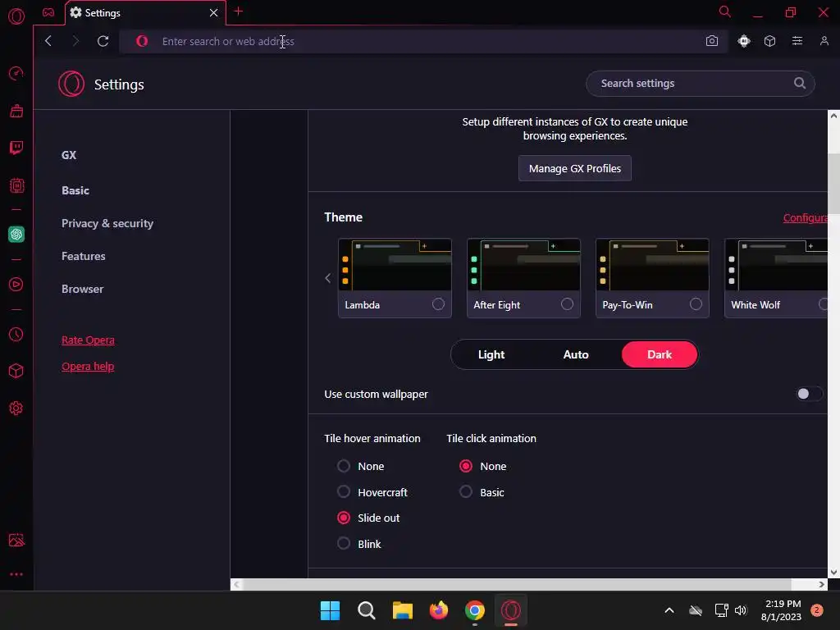Open GX Cleaner broom icon in sidebar
This screenshot has height=630, width=840.
click(x=16, y=111)
